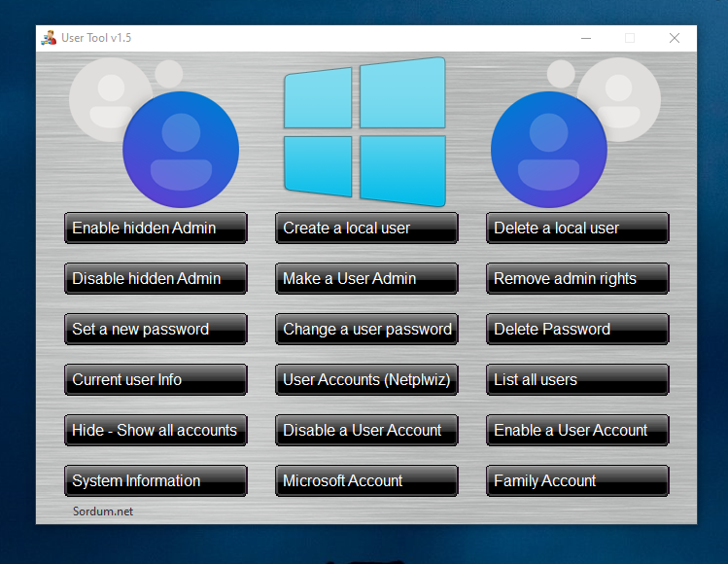The height and width of the screenshot is (564, 728).
Task: Open System Information
Action: 156,481
